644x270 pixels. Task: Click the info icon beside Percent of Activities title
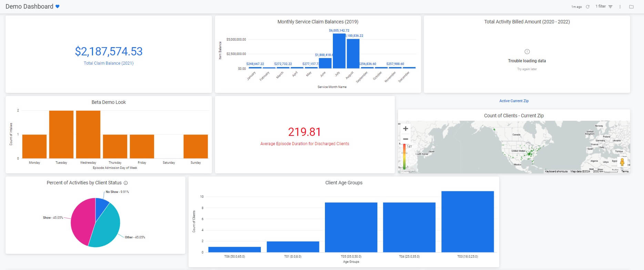click(126, 183)
